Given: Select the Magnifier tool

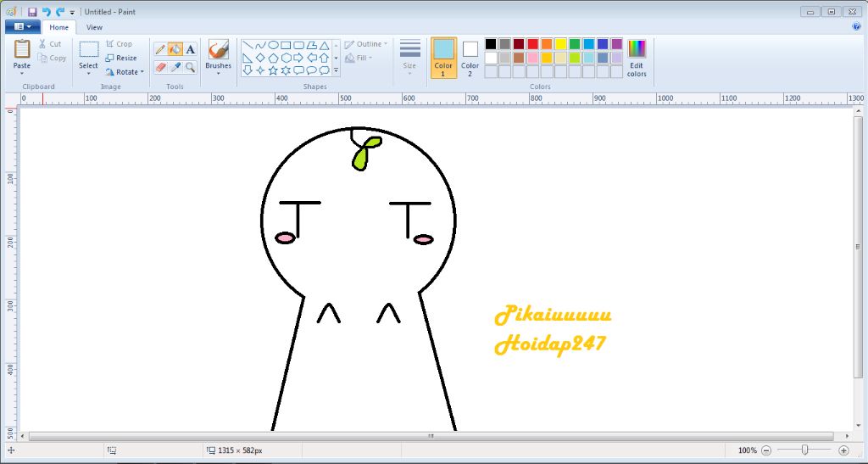Looking at the screenshot, I should coord(191,68).
